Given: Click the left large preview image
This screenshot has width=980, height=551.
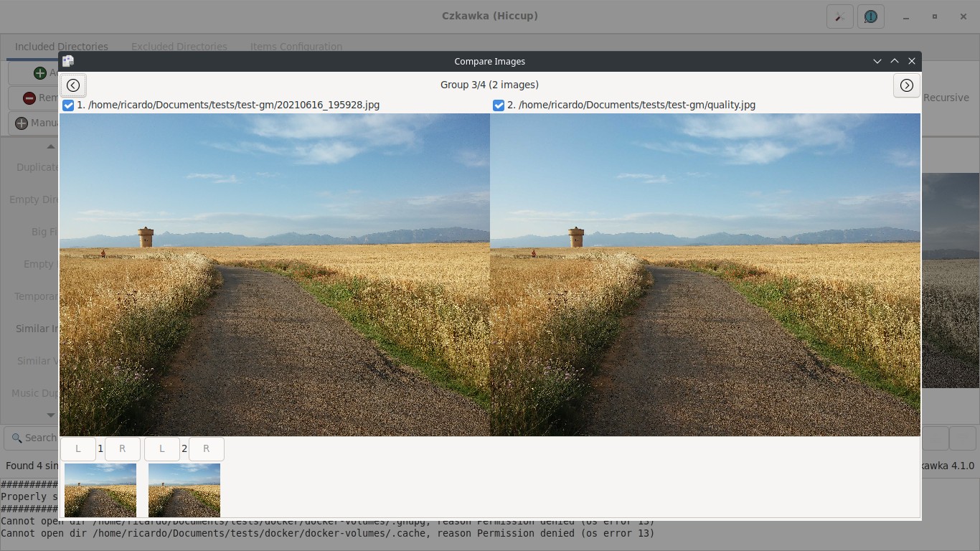Looking at the screenshot, I should point(275,275).
